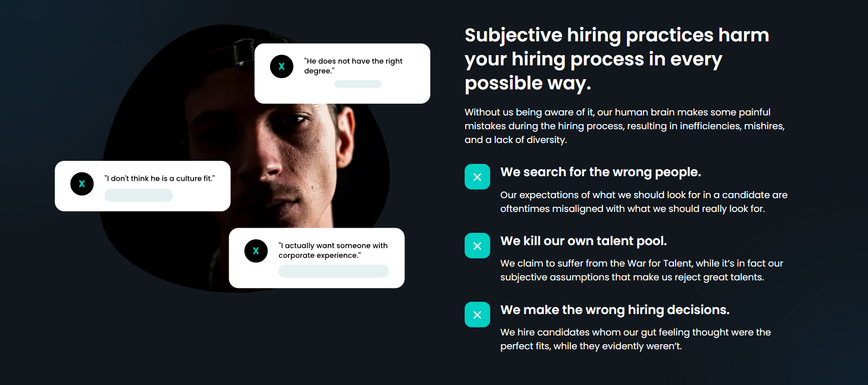
Task: Click the paragraph mentioning "War for Talent"
Action: [641, 270]
